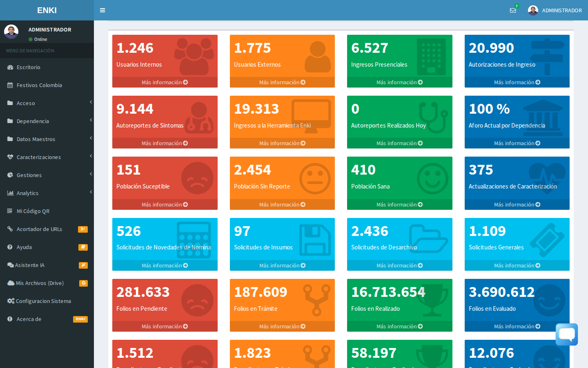Open Más información for Usuarios Internos

[x=165, y=82]
